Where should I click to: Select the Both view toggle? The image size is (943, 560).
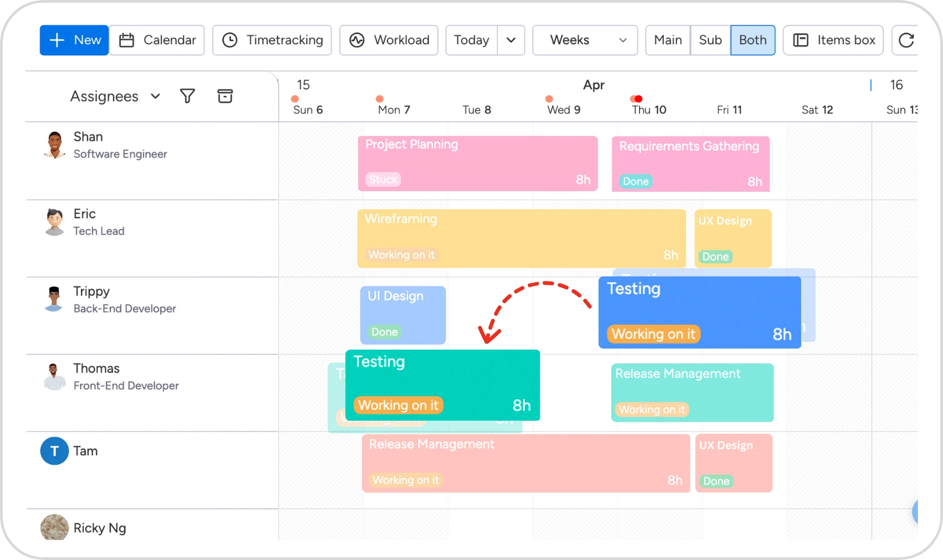click(753, 40)
